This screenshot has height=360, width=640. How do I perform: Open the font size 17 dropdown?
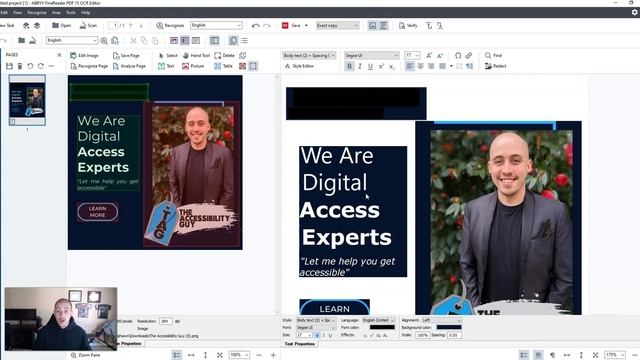click(x=412, y=55)
